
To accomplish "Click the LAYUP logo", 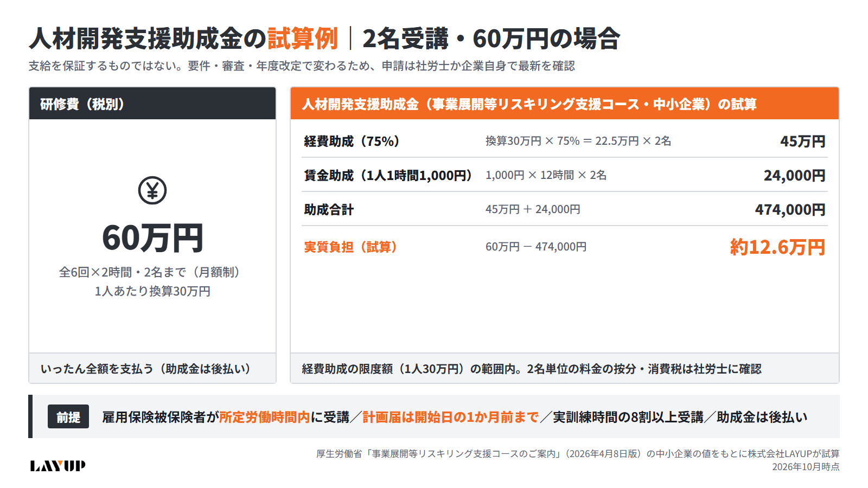I will 58,466.
